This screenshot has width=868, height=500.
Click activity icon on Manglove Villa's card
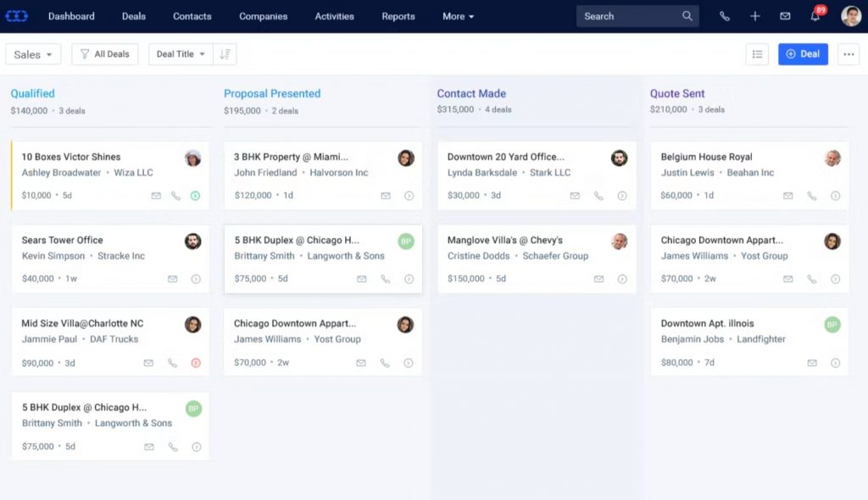pos(622,279)
